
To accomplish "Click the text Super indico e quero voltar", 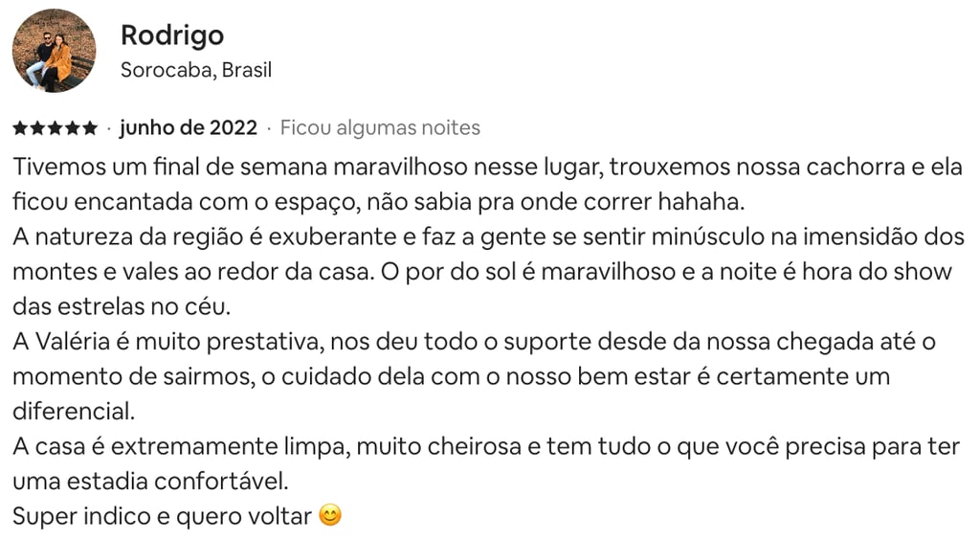I will tap(163, 516).
